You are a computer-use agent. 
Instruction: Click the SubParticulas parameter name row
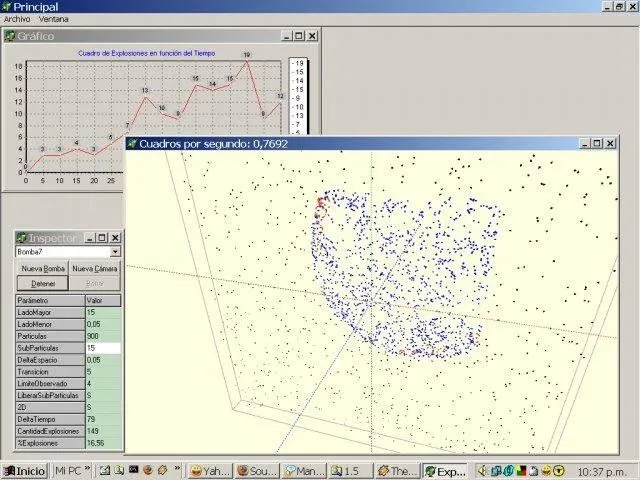[50, 348]
